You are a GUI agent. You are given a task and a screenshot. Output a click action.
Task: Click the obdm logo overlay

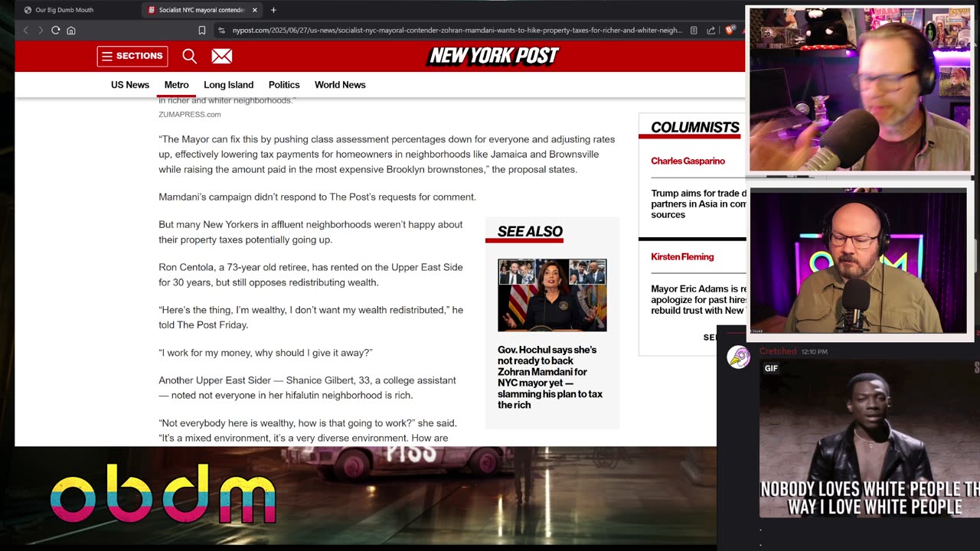[x=163, y=494]
